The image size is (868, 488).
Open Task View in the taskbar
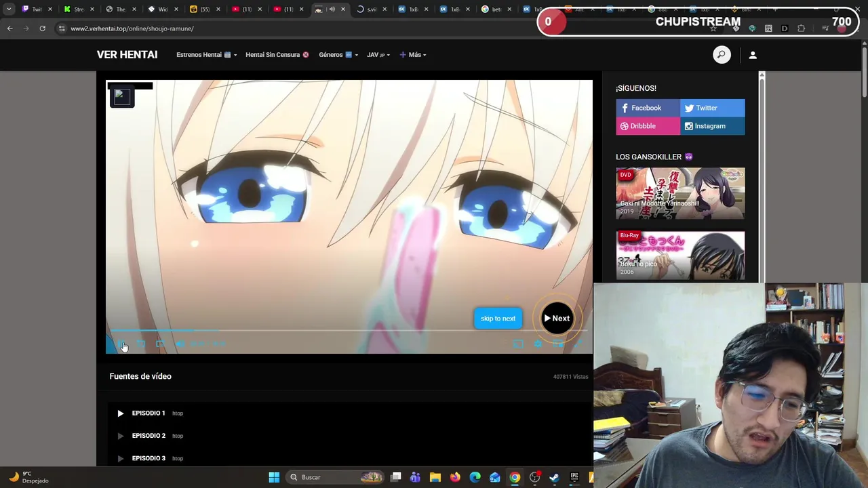click(x=396, y=477)
